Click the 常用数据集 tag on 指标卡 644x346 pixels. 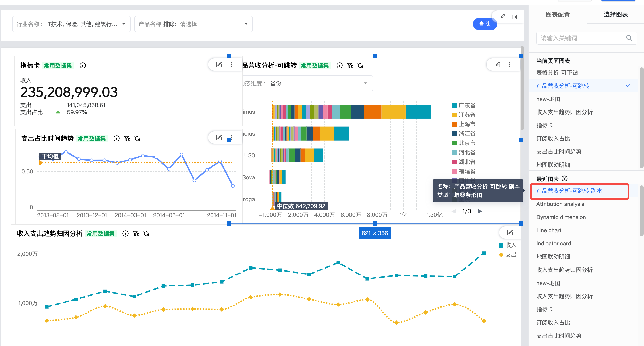[58, 66]
